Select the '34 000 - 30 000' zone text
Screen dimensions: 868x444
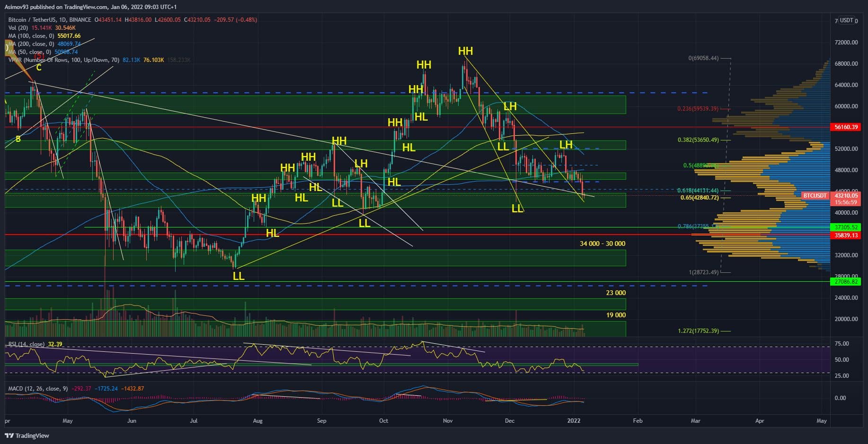coord(602,244)
